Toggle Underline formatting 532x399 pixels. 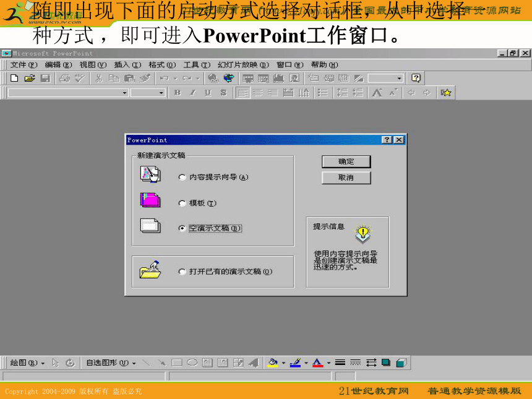pyautogui.click(x=208, y=93)
